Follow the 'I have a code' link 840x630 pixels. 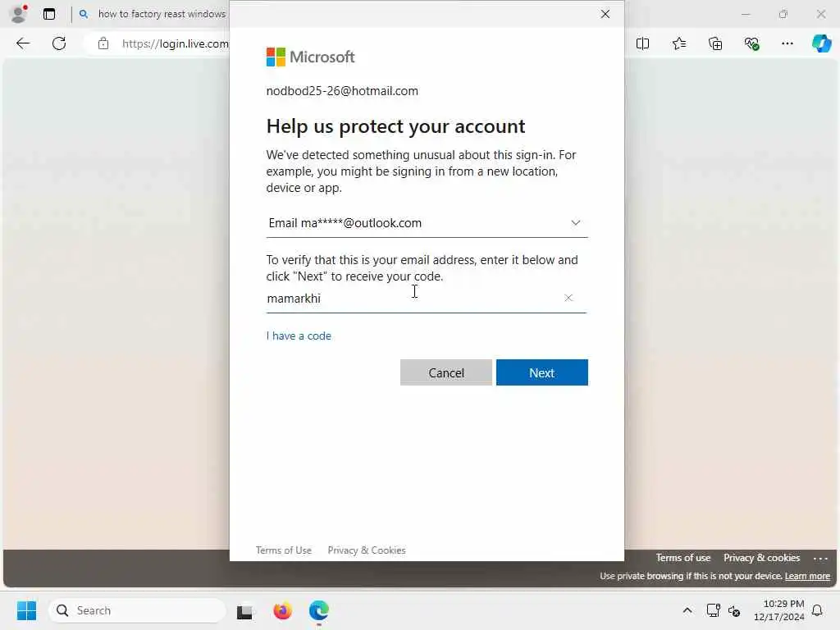[x=299, y=336]
